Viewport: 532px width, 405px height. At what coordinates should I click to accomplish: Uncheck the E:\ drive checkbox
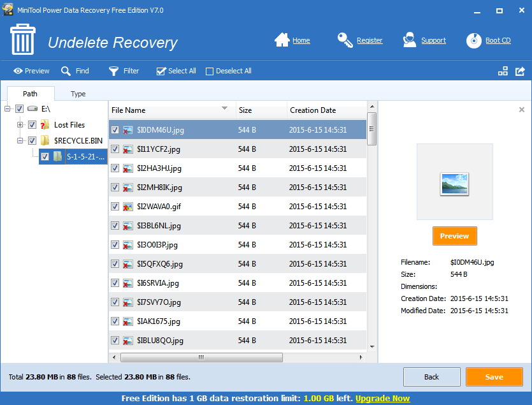pyautogui.click(x=19, y=108)
